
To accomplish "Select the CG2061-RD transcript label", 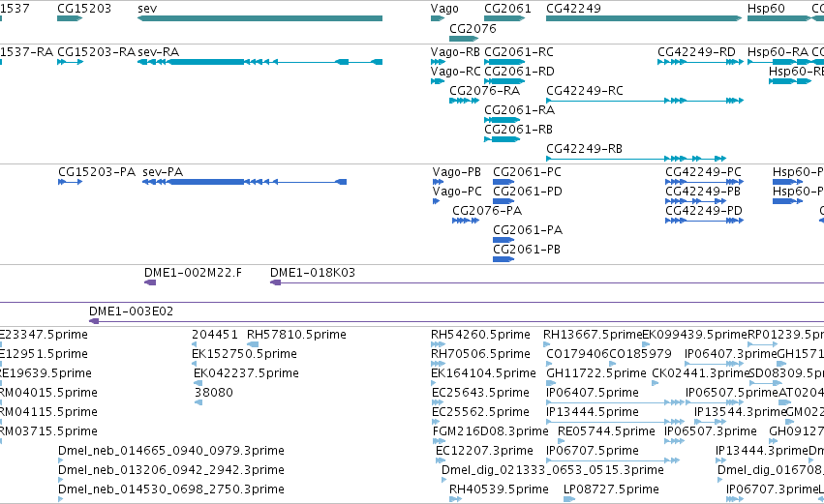I will coord(519,72).
